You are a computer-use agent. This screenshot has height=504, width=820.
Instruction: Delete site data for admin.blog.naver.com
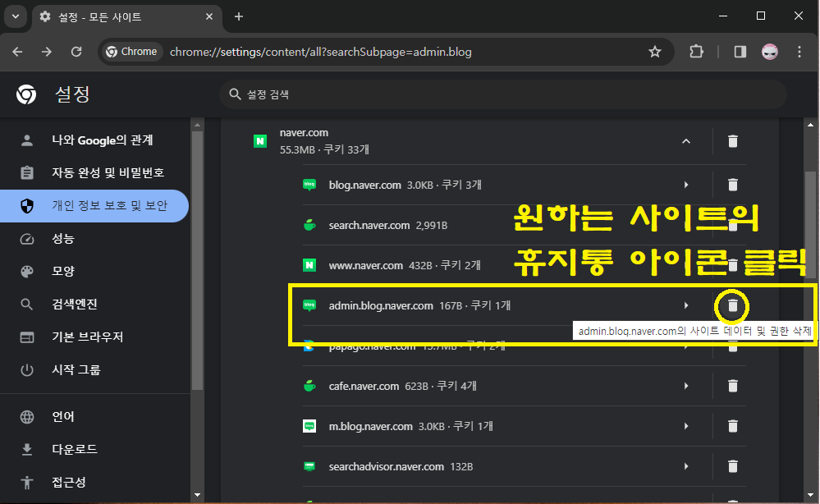click(x=733, y=306)
